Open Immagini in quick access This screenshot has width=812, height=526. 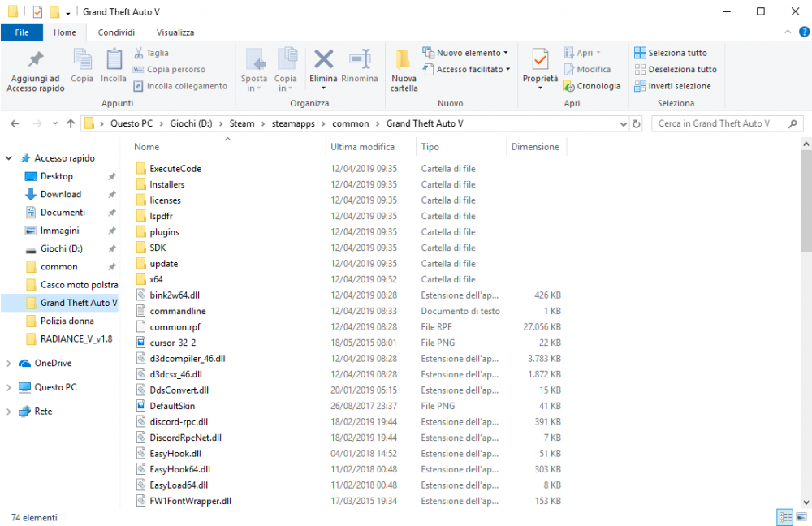tap(59, 231)
